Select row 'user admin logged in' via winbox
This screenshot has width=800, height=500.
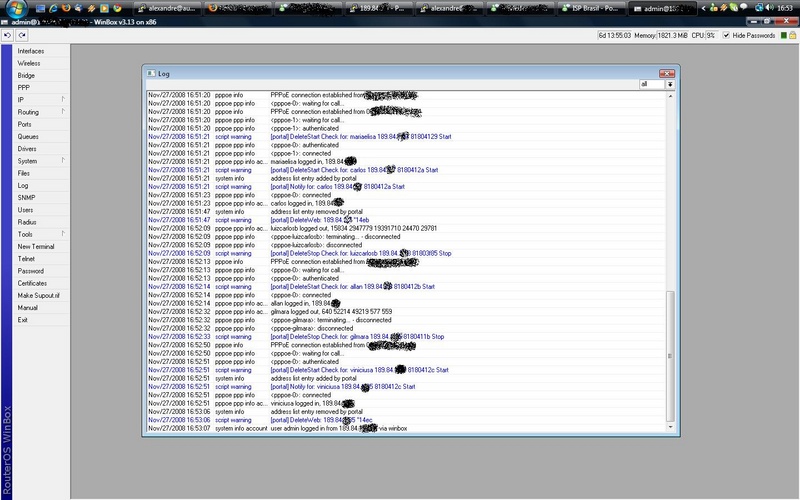[x=406, y=428]
